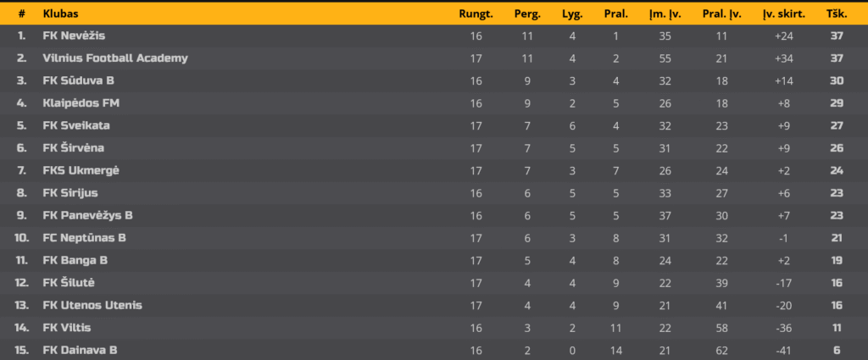Open FK Nevėžis club link
The width and height of the screenshot is (868, 360).
74,36
